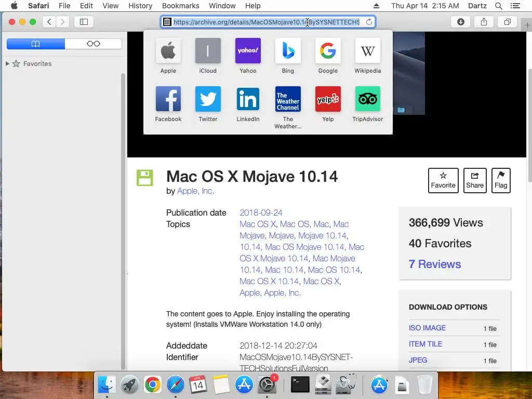Viewport: 532px width, 399px height.
Task: Open Spotlight search in the menu bar
Action: [498, 6]
